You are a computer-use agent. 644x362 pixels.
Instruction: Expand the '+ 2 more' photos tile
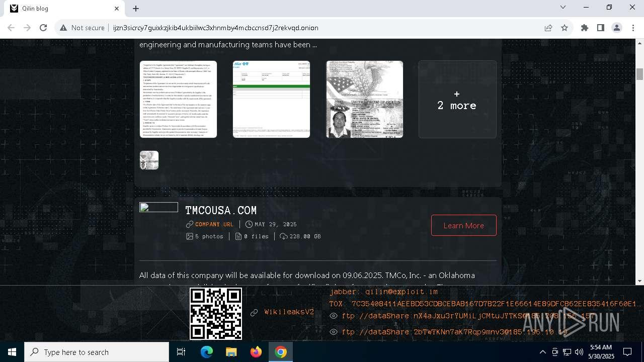[x=457, y=99]
